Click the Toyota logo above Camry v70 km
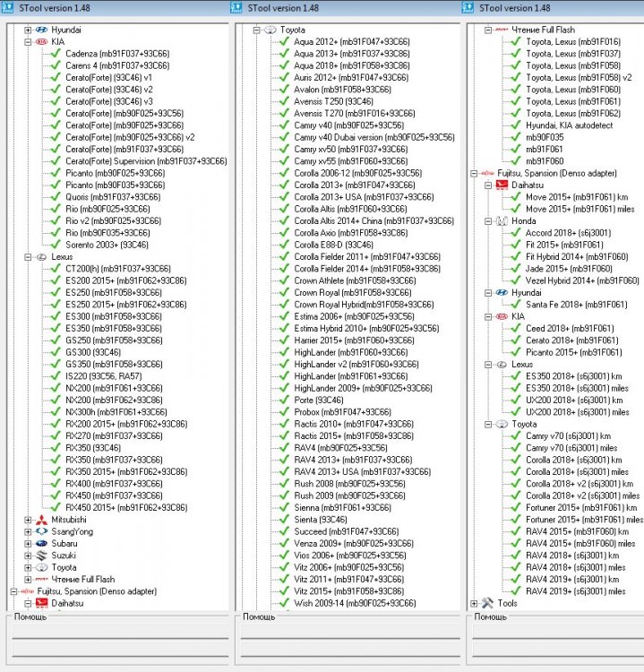 click(502, 425)
